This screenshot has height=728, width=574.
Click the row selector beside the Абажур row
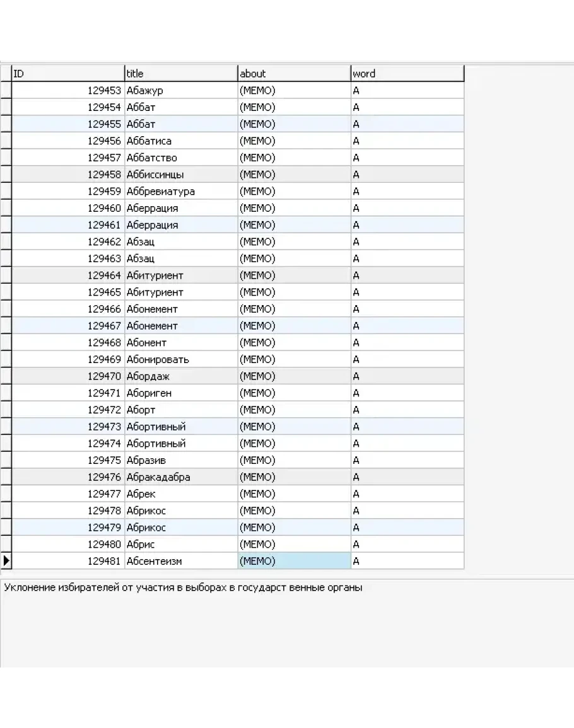(6, 90)
